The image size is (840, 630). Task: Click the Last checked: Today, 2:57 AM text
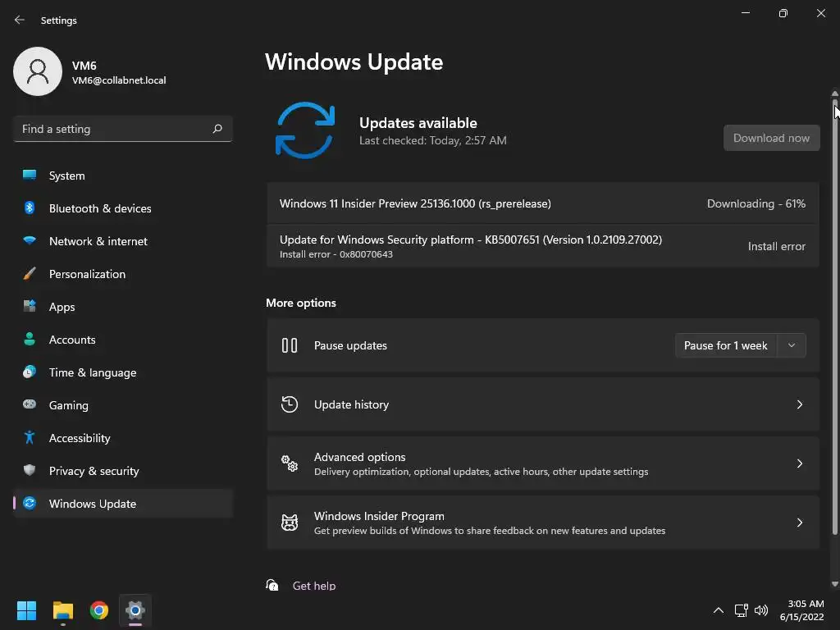pyautogui.click(x=433, y=140)
